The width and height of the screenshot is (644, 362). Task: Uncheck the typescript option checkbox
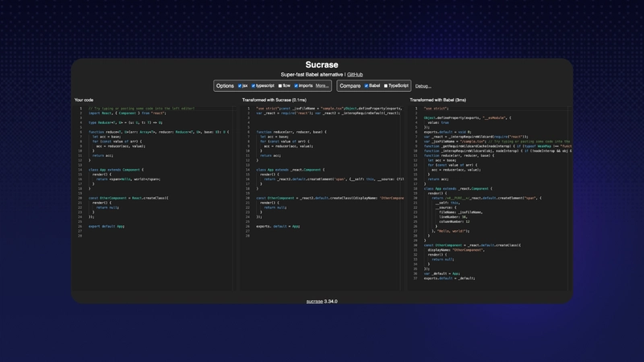pos(254,86)
